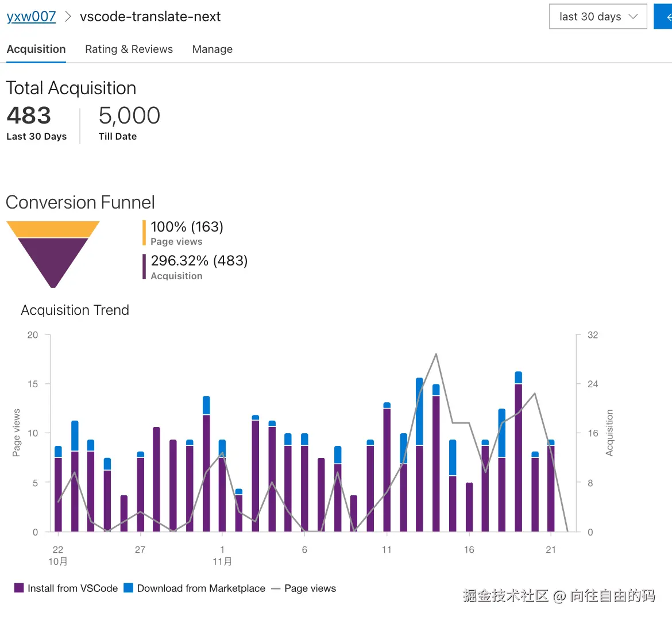Toggle the Install from VSCode legend series
This screenshot has height=620, width=672.
(72, 588)
